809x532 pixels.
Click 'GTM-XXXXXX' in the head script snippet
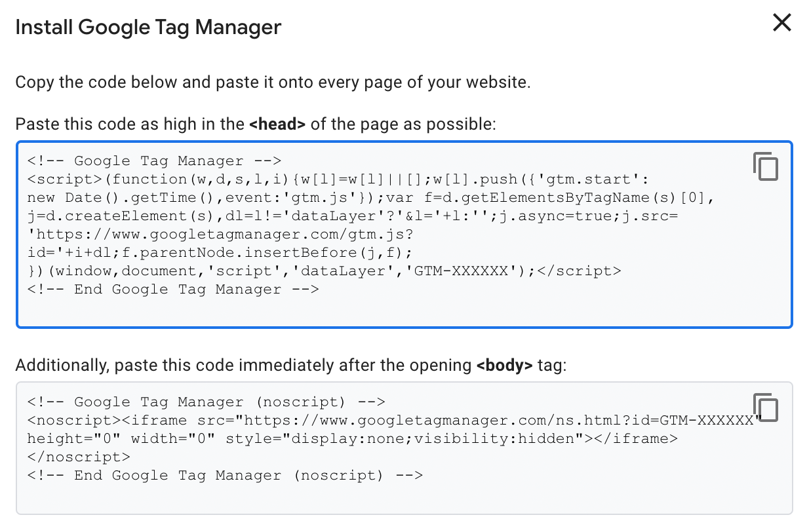[462, 271]
